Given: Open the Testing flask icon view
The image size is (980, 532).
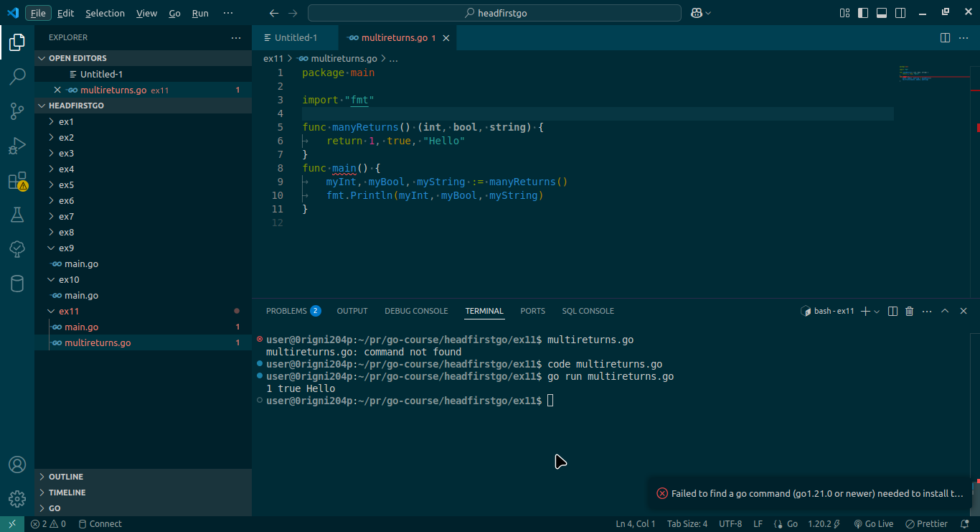Looking at the screenshot, I should pos(17,214).
